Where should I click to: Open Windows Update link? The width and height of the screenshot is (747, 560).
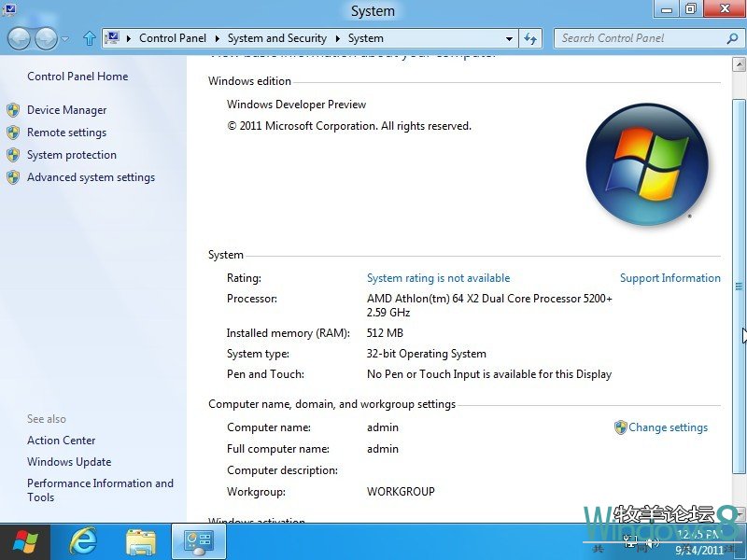pyautogui.click(x=69, y=462)
